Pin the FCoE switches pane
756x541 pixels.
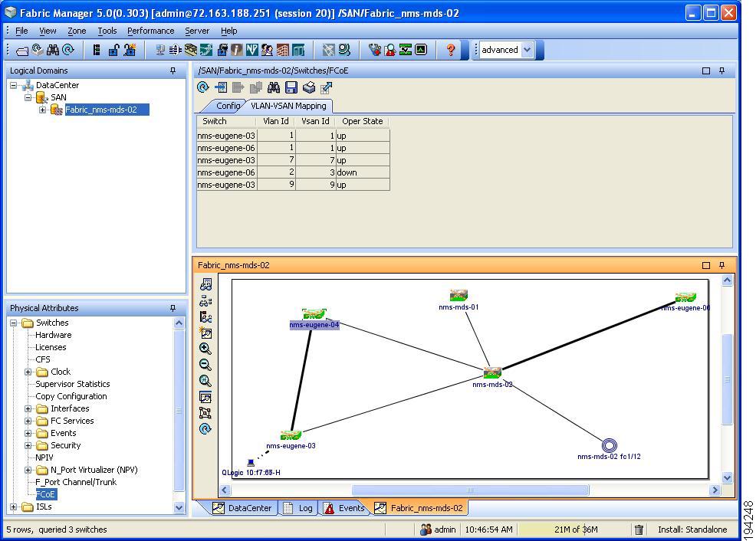(x=721, y=70)
